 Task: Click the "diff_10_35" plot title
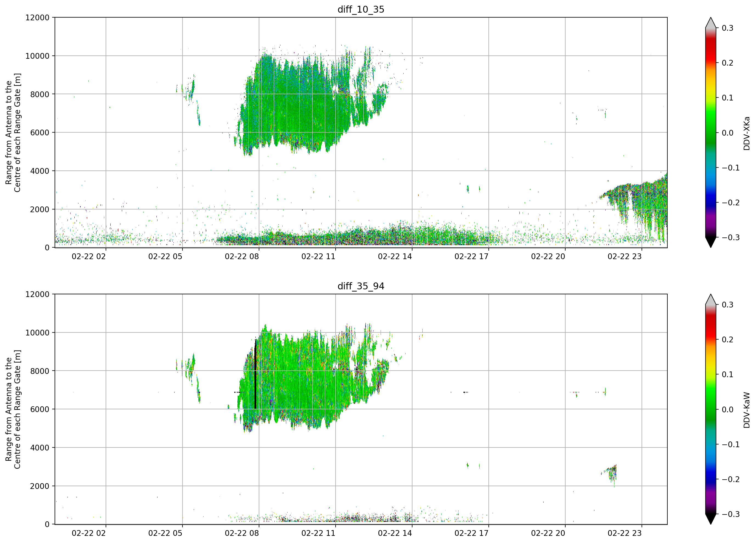pyautogui.click(x=361, y=9)
